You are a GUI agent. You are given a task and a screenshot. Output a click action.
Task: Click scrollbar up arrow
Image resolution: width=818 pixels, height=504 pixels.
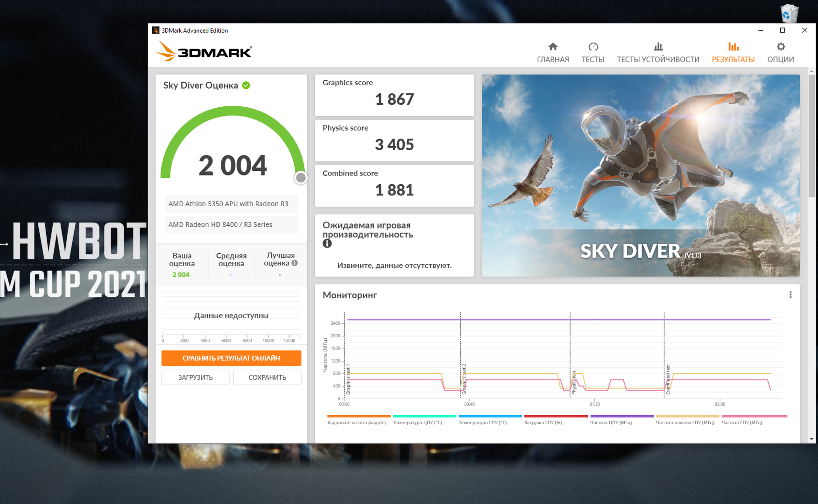click(811, 71)
